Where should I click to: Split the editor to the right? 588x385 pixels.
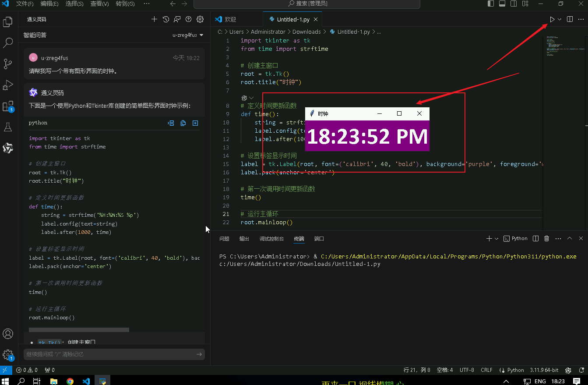pos(570,19)
